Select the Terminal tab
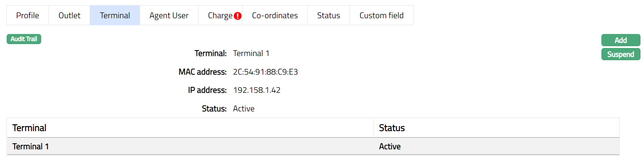Screen dimensions: 644x159 115,15
